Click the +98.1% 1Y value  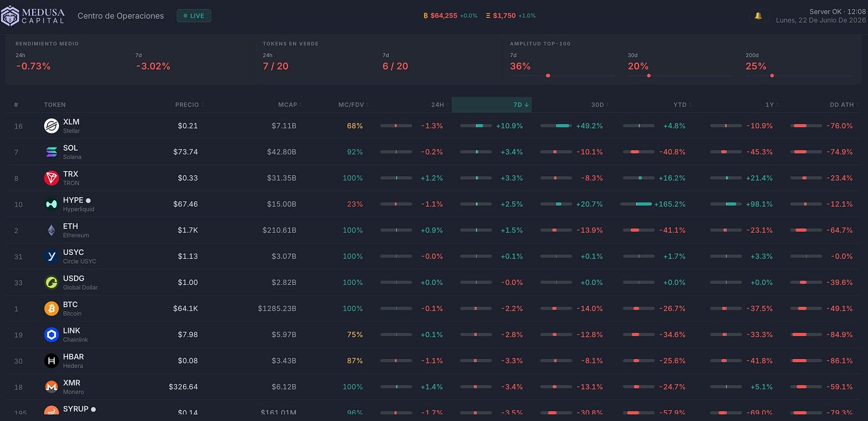(759, 204)
